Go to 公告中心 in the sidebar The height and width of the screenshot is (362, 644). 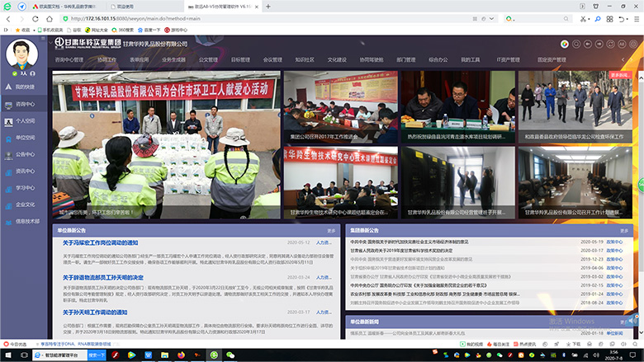pyautogui.click(x=25, y=154)
